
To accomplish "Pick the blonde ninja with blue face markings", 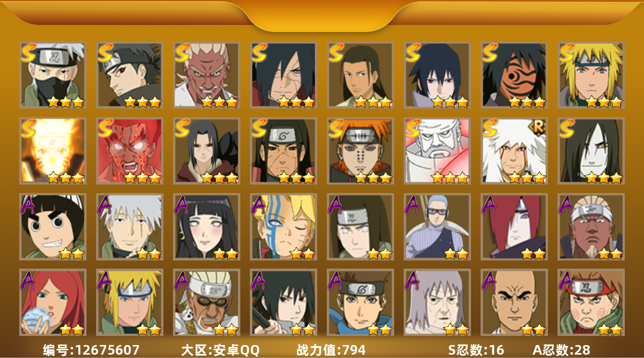I will (x=284, y=226).
